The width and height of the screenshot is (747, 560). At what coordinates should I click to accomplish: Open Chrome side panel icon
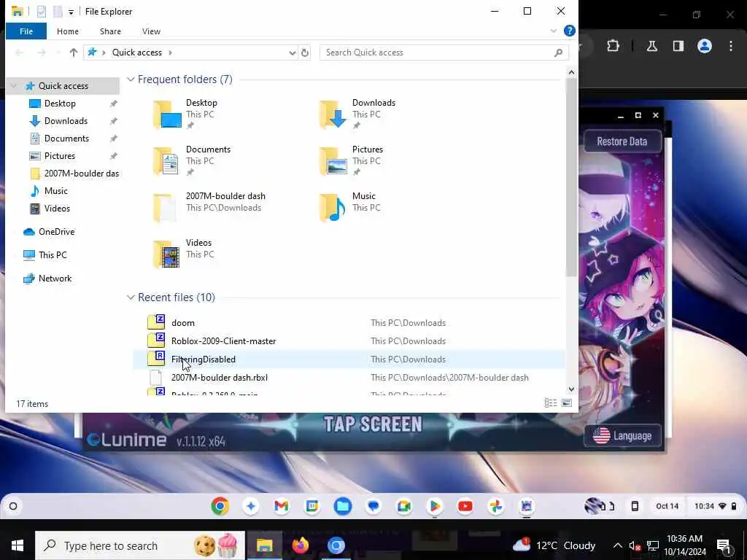pos(678,46)
